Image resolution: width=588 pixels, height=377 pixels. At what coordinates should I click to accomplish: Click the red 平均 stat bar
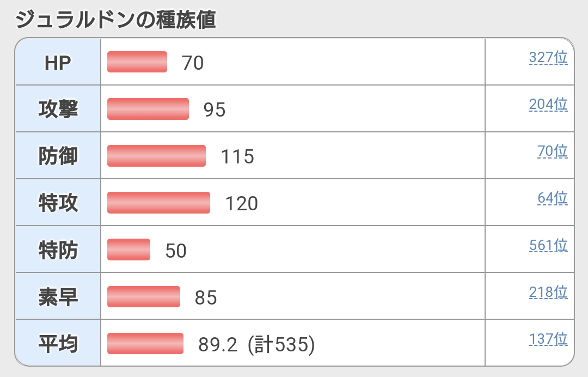click(x=145, y=343)
